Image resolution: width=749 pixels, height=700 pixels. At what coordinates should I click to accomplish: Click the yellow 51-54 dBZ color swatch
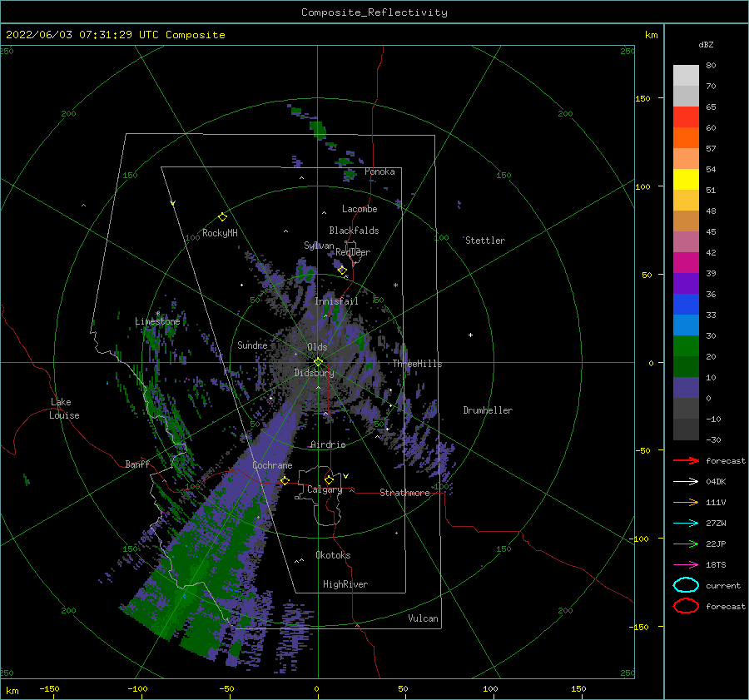coord(686,180)
